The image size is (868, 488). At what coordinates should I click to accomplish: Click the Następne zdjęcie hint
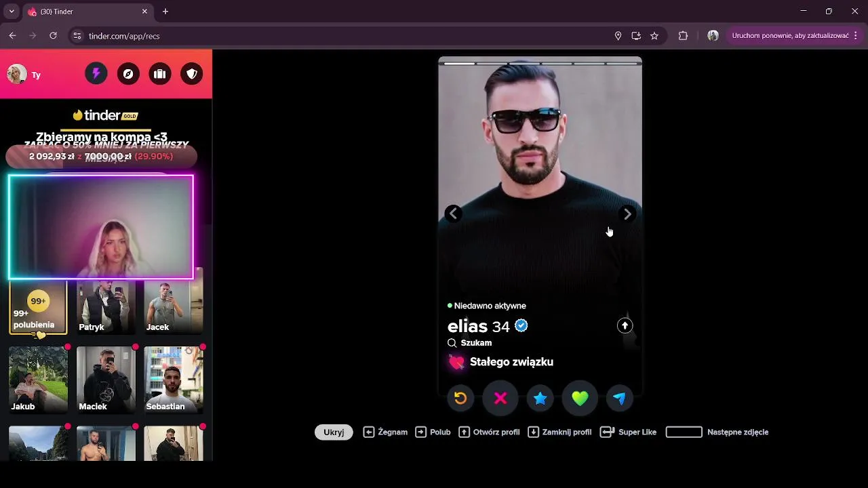[x=717, y=432]
